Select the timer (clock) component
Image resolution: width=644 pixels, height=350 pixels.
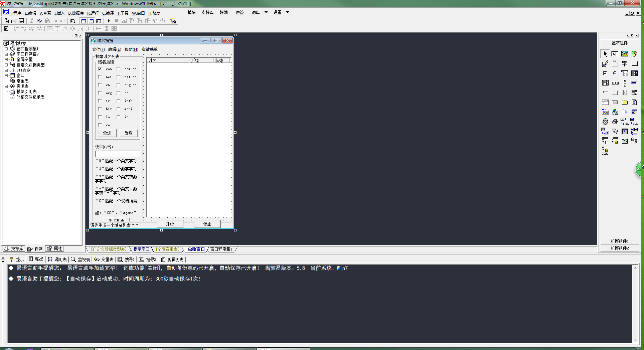tap(605, 122)
